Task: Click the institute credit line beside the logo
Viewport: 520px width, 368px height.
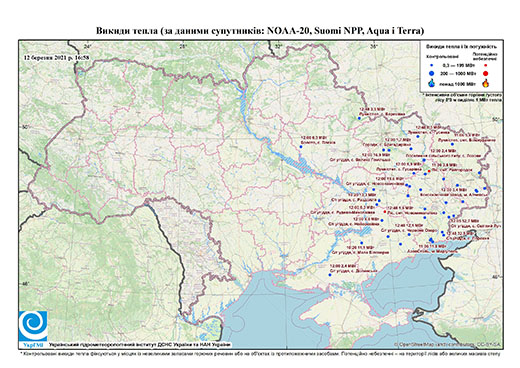Action: [x=140, y=344]
